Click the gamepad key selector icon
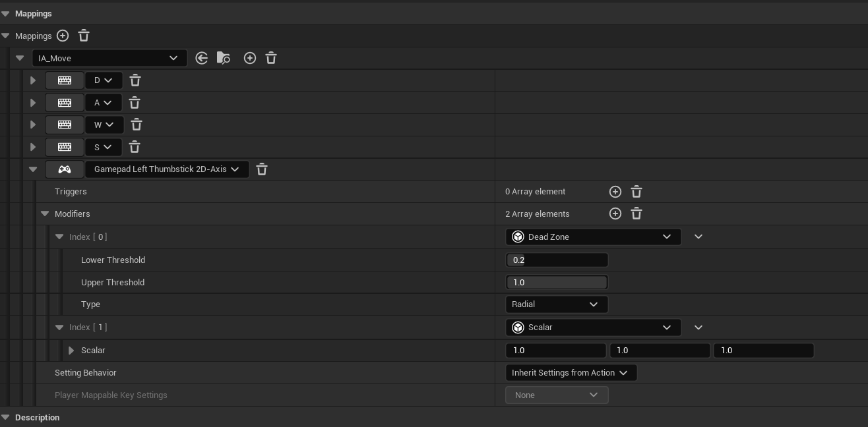The image size is (868, 427). click(x=65, y=169)
